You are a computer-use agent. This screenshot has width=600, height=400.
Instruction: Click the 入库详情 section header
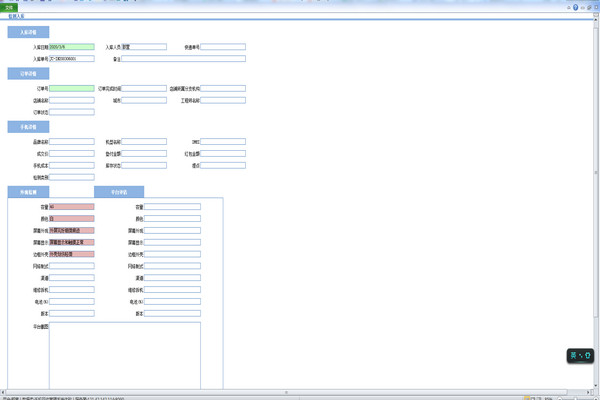coord(28,32)
